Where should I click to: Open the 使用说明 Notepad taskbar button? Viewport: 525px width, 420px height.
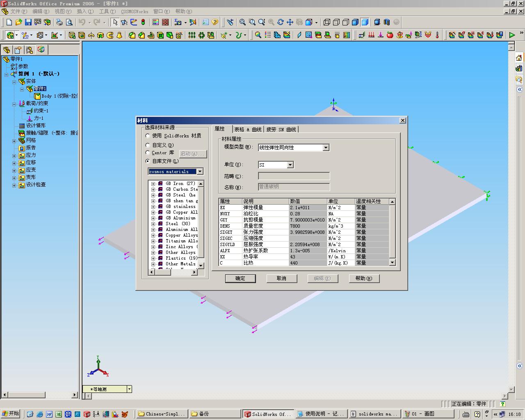tap(321, 414)
